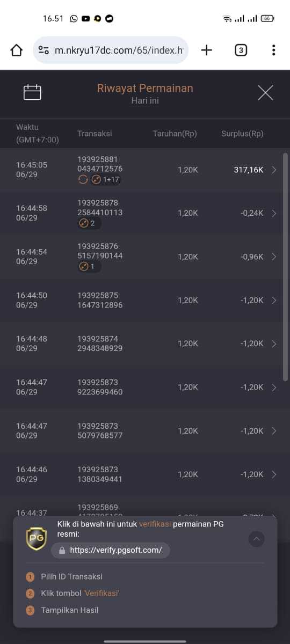Open the calendar date picker icon

click(x=33, y=92)
